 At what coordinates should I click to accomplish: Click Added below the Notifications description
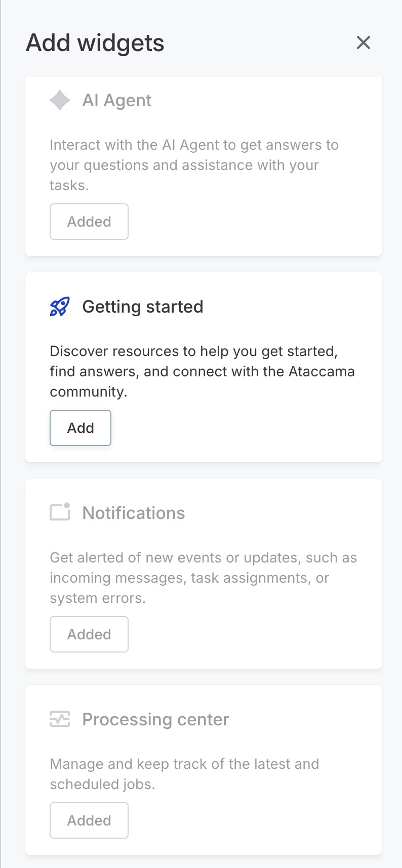point(89,634)
